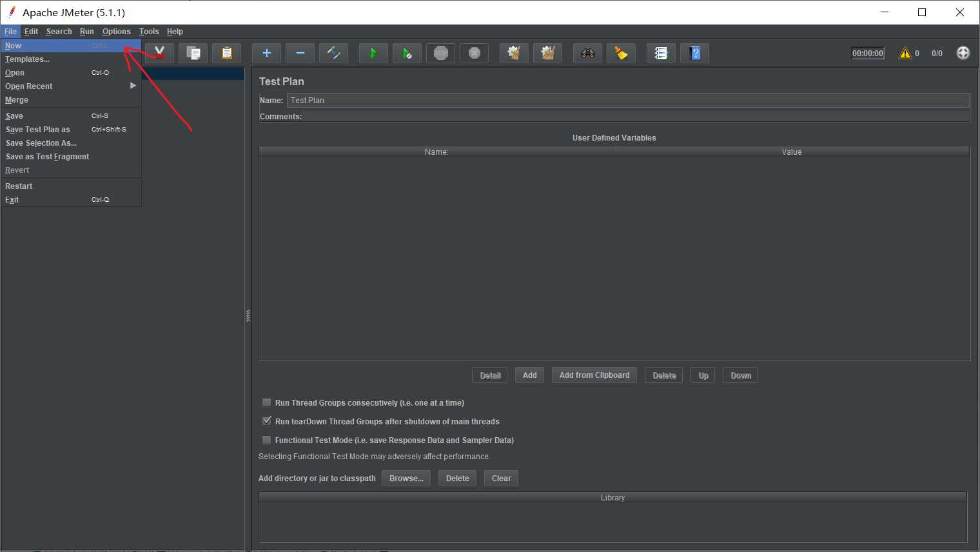Choose Restart from the File menu
980x552 pixels.
click(x=71, y=186)
